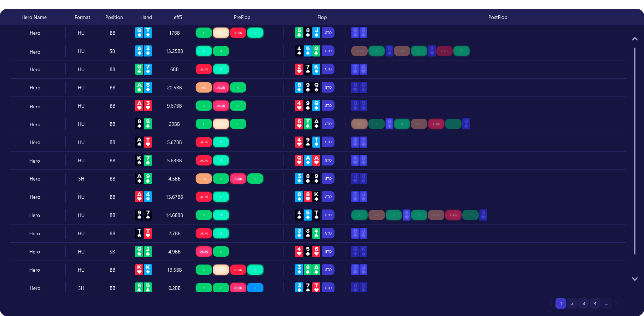644x316 pixels.
Task: Click the pagination ellipsis for more pages
Action: [x=607, y=303]
